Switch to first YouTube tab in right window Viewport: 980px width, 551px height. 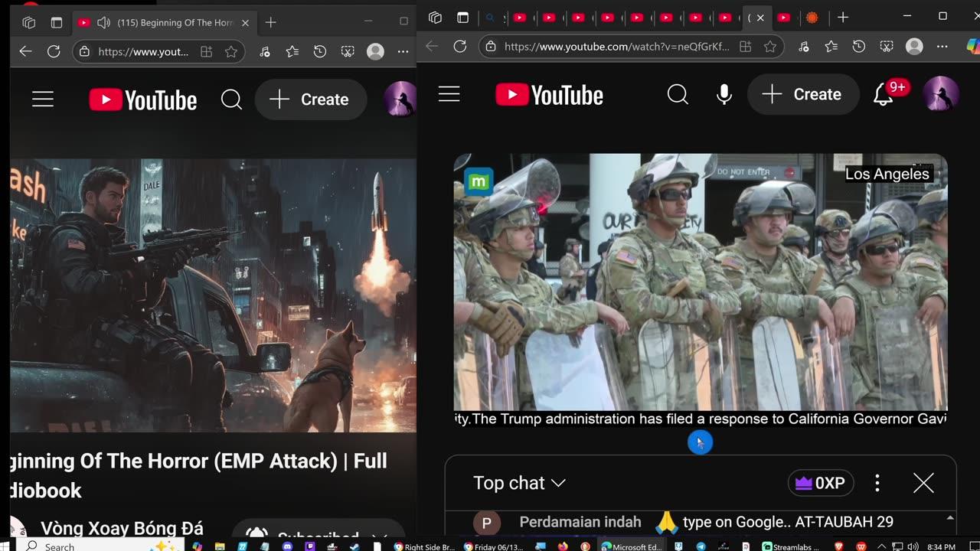point(520,18)
